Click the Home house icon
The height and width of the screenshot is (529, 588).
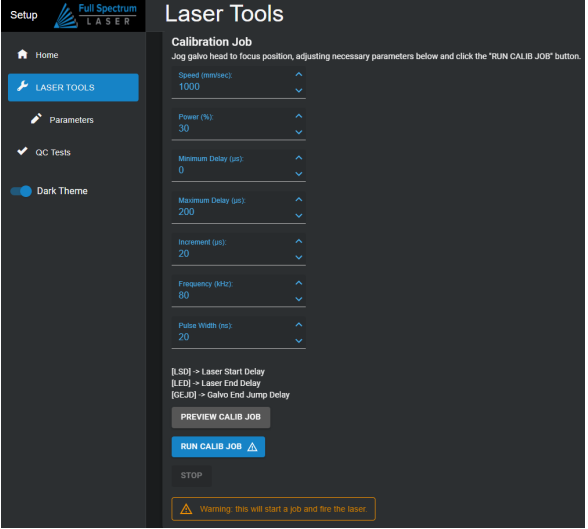pos(22,54)
